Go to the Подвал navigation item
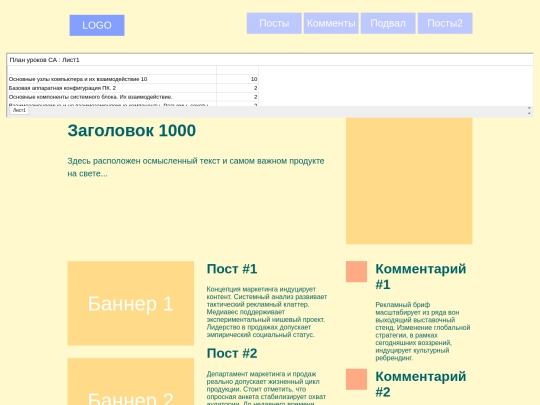The width and height of the screenshot is (540, 405). [x=388, y=23]
